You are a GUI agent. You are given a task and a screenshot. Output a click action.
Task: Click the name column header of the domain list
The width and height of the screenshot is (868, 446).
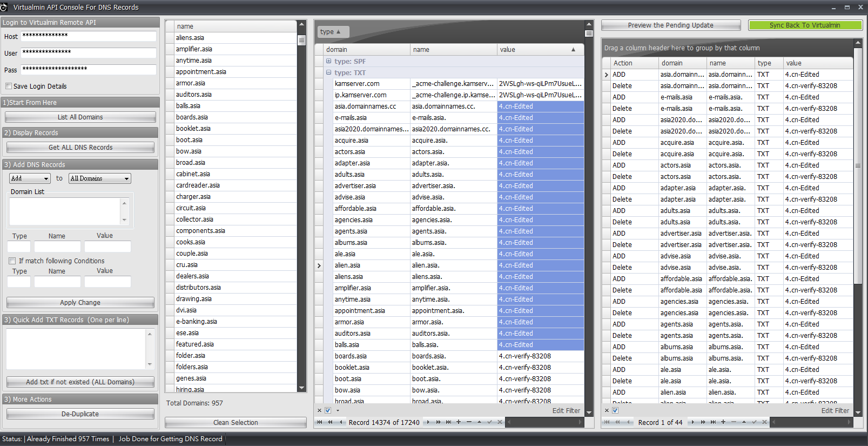point(235,26)
